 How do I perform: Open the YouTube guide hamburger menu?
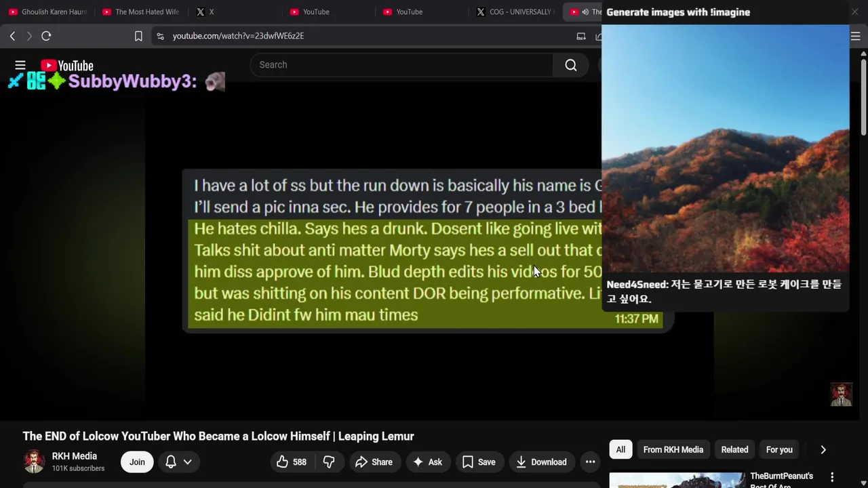click(20, 65)
